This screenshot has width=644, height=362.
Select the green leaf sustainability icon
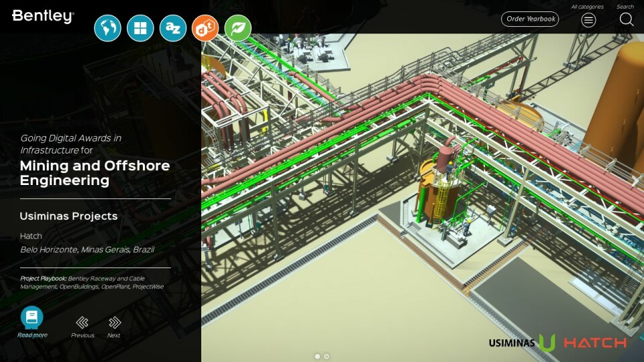coord(237,28)
